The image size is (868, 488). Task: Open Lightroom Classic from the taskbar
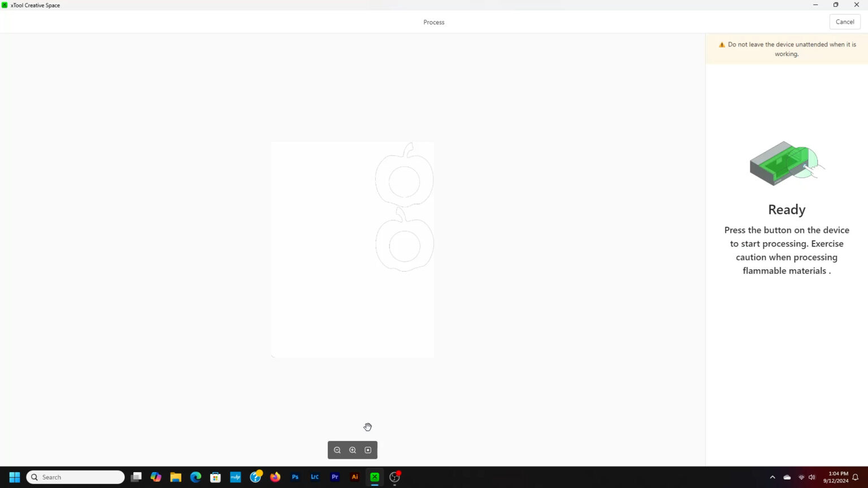(315, 477)
